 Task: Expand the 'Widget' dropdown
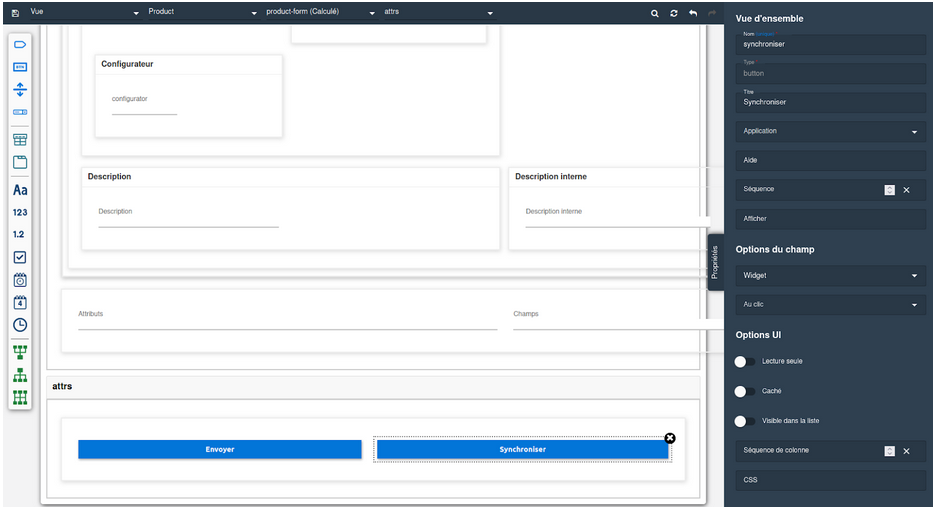pyautogui.click(x=829, y=275)
